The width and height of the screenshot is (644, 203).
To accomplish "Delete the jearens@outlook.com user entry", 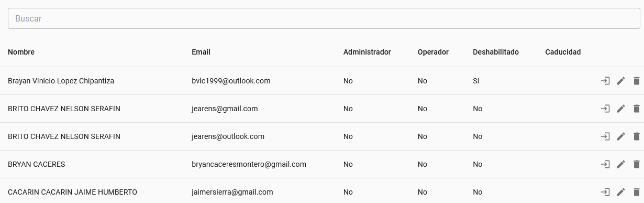I will pos(637,136).
